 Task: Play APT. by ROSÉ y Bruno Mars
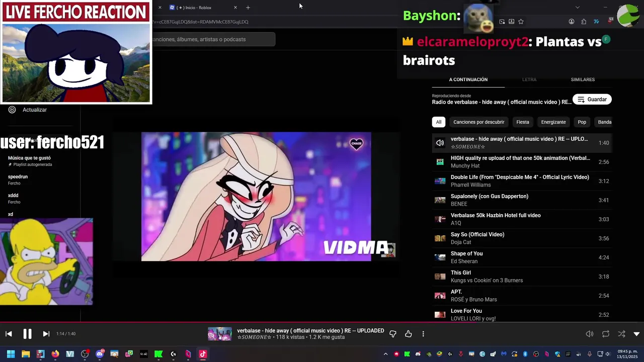coord(522,296)
